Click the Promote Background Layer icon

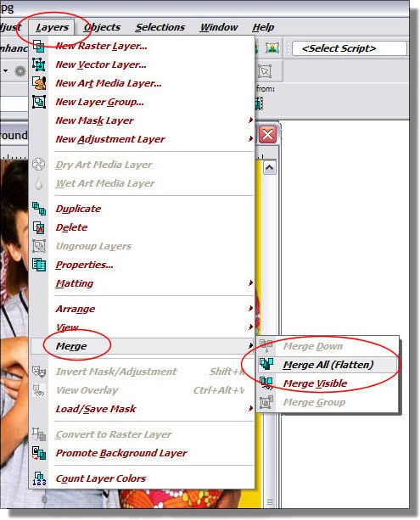pos(39,453)
